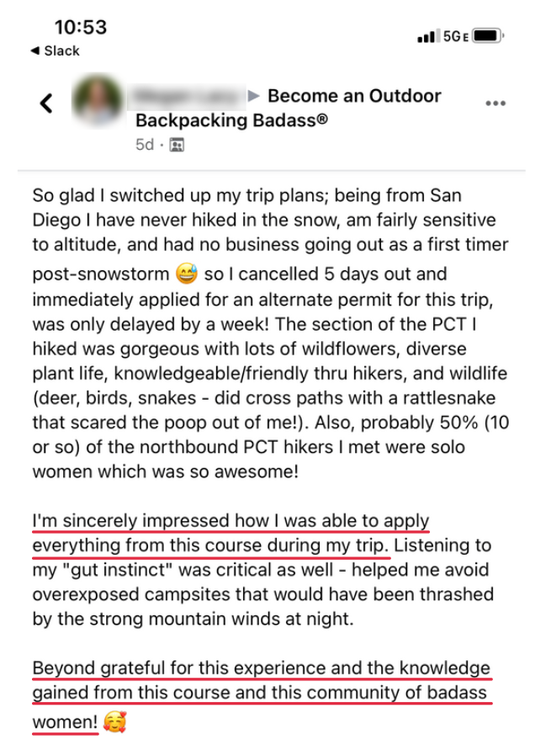Screen dimensions: 551x756
Task: Click the group members icon beside 5d
Action: tap(177, 145)
